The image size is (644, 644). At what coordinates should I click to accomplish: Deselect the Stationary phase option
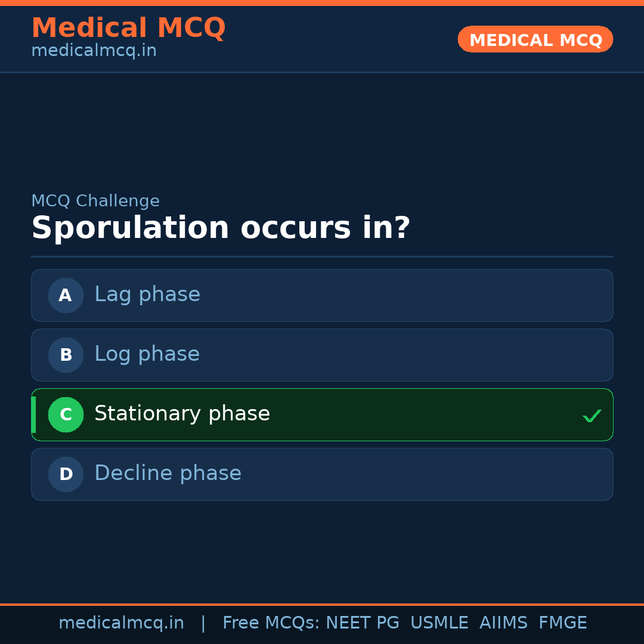click(x=322, y=414)
